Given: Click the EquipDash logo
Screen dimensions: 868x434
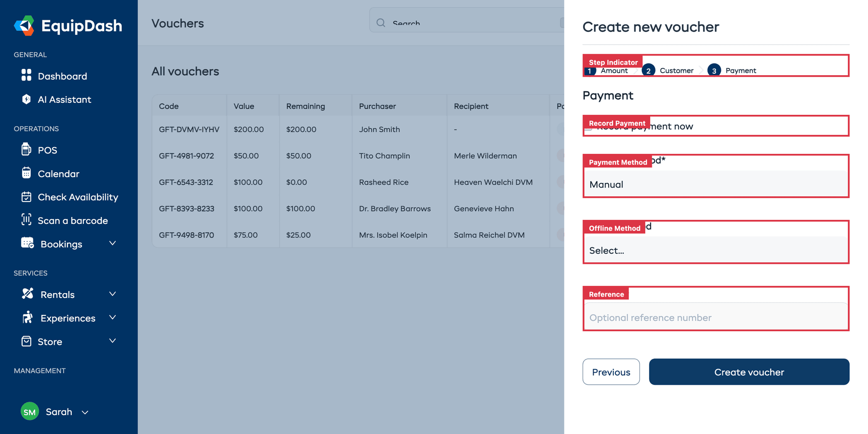Looking at the screenshot, I should coord(68,26).
